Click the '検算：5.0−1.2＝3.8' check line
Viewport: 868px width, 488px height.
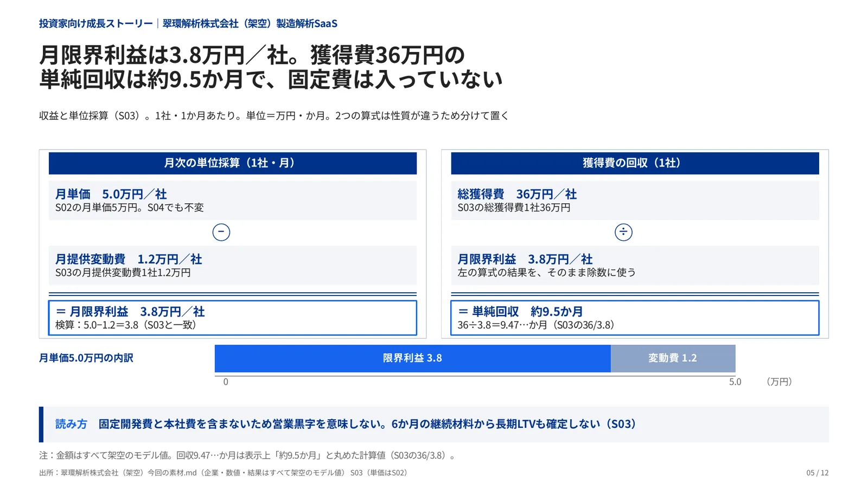(x=126, y=325)
